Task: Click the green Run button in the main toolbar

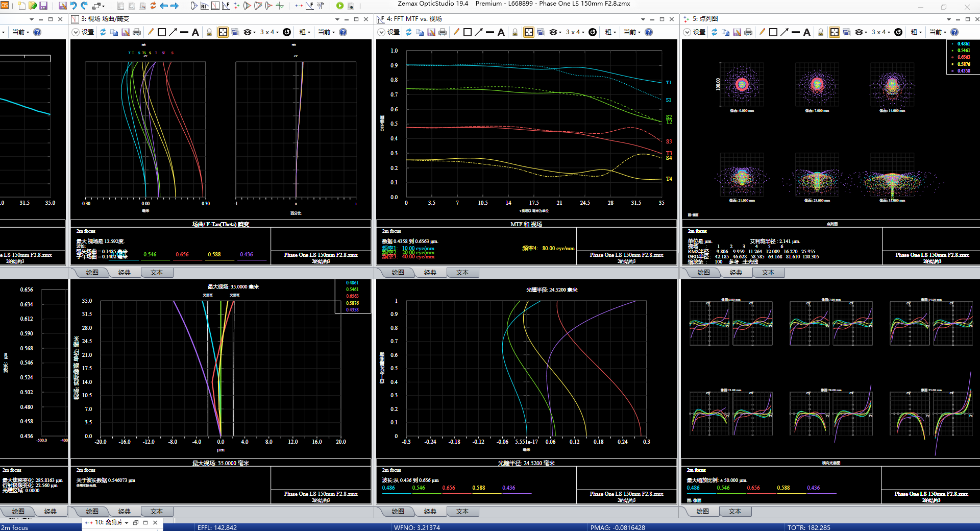Action: point(340,6)
